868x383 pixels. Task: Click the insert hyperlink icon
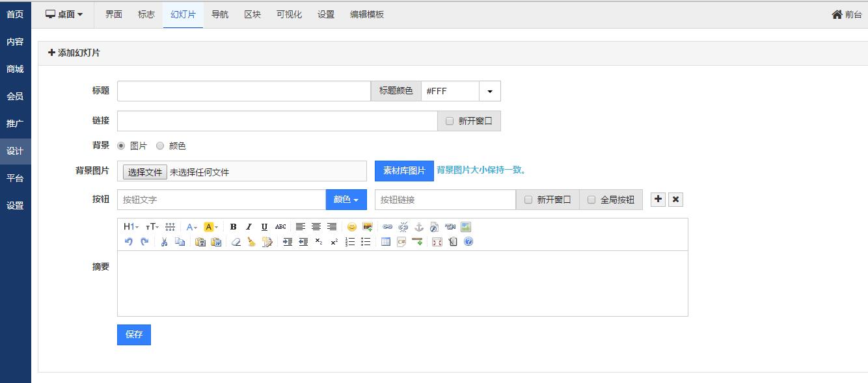coord(387,227)
